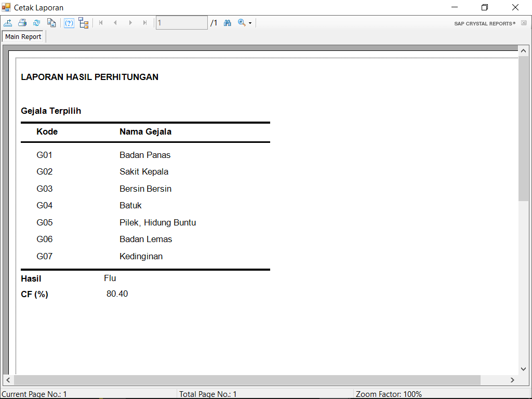Go to the first page arrow
The height and width of the screenshot is (399, 532).
101,23
